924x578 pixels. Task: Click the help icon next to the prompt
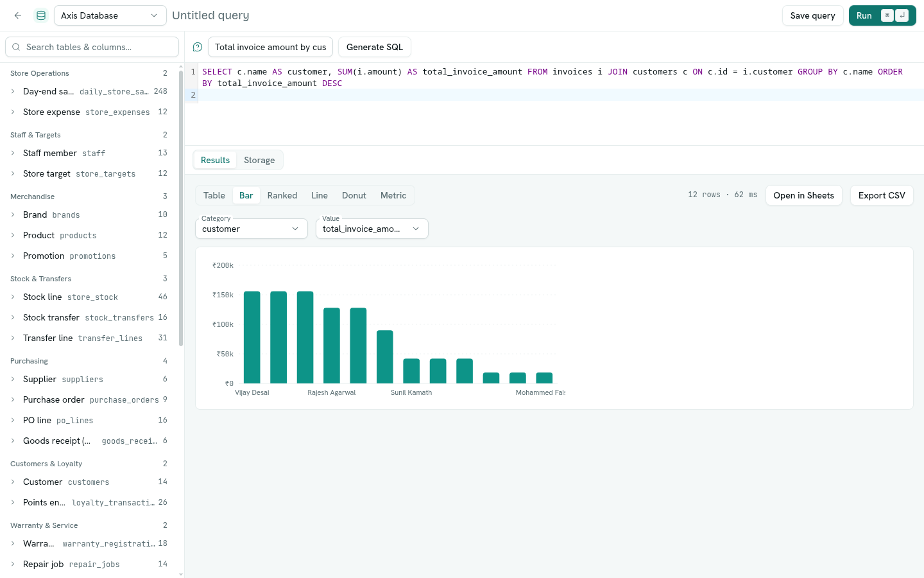click(198, 47)
